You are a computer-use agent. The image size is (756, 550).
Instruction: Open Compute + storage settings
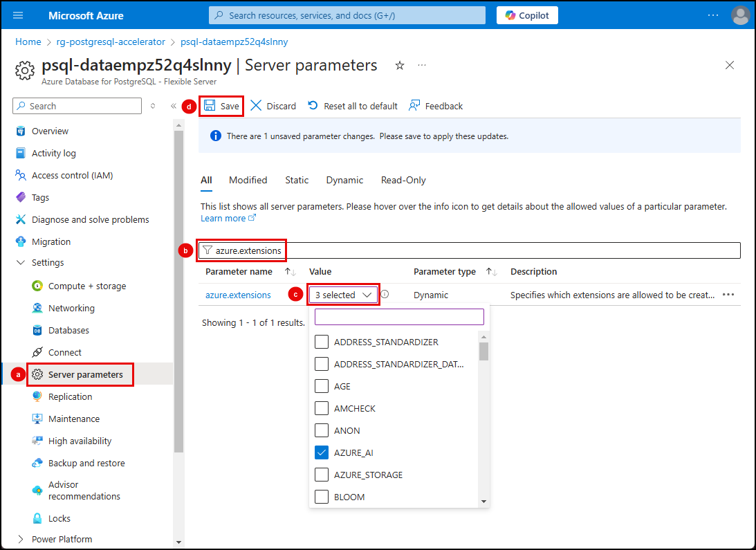pos(86,286)
